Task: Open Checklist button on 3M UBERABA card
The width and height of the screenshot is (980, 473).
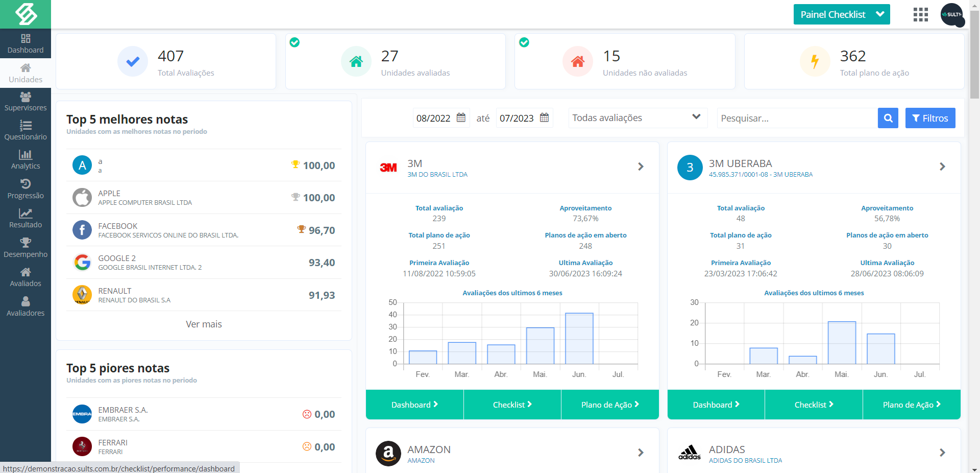Action: (814, 405)
